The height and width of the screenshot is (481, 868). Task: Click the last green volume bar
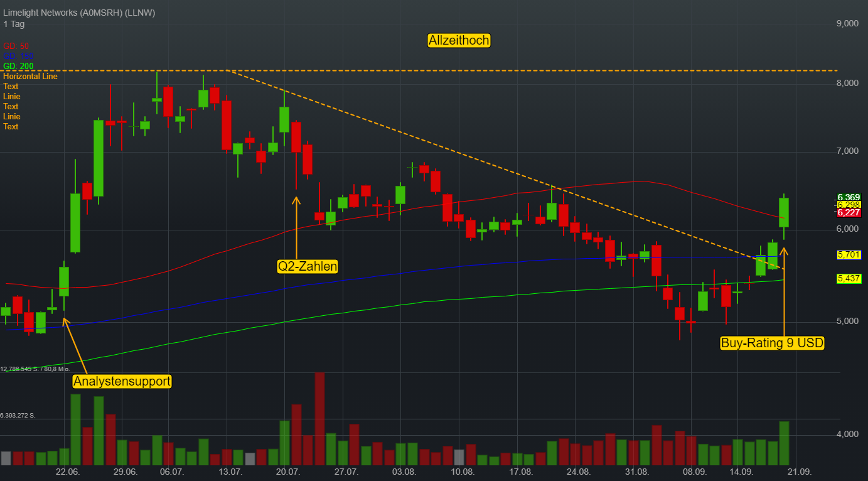[x=784, y=443]
